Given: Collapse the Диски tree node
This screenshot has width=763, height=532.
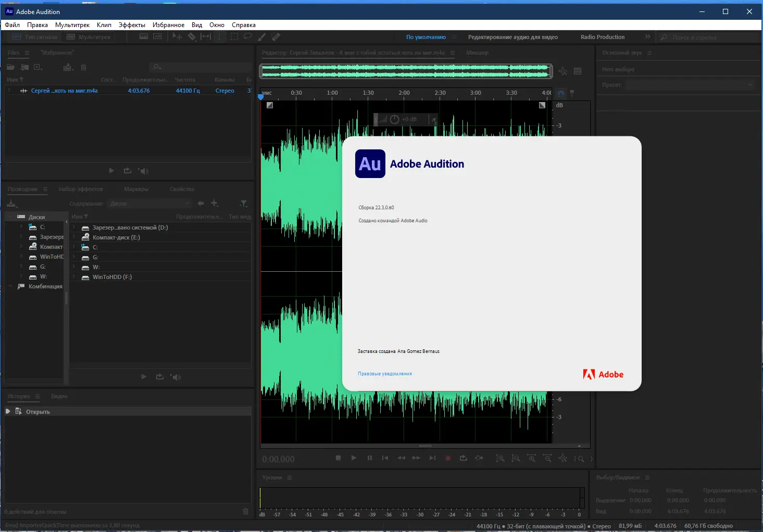Looking at the screenshot, I should coord(10,216).
